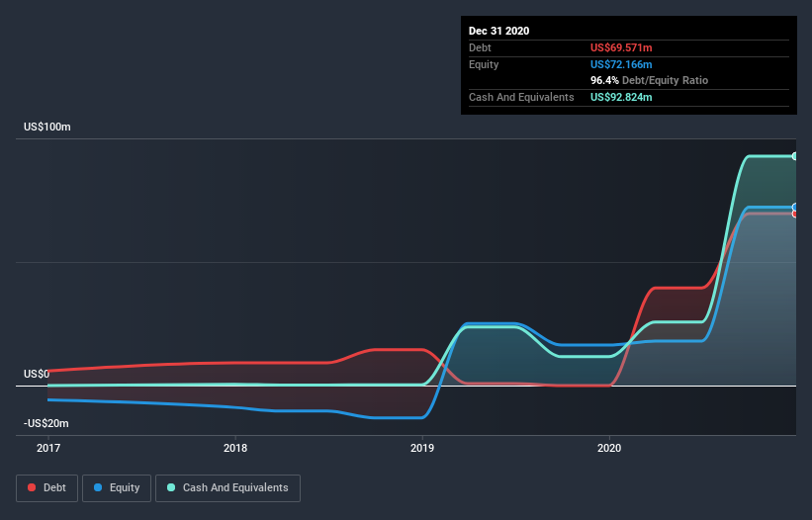The height and width of the screenshot is (520, 812).
Task: Click the teal Cash legend dot
Action: 171,487
